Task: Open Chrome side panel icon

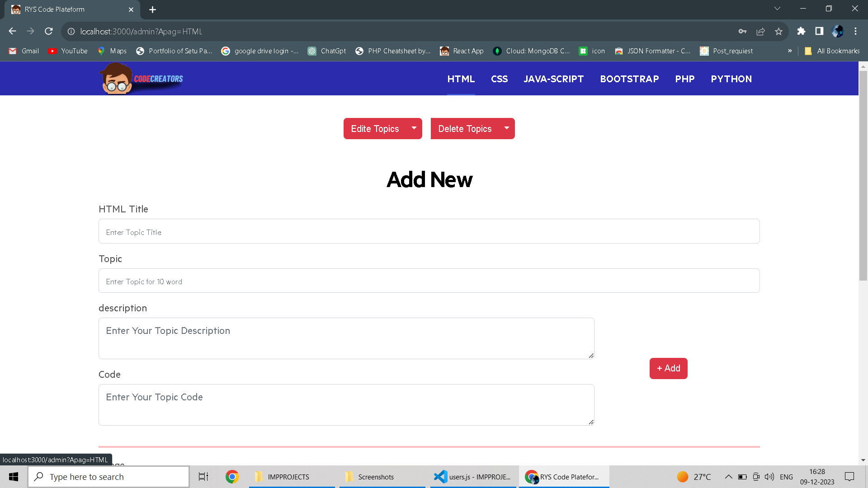Action: pyautogui.click(x=819, y=31)
